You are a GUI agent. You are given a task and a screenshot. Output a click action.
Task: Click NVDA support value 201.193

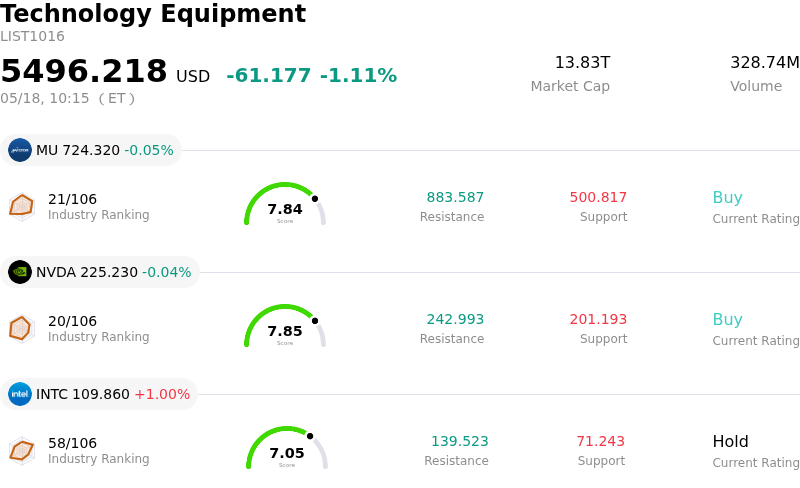point(598,319)
